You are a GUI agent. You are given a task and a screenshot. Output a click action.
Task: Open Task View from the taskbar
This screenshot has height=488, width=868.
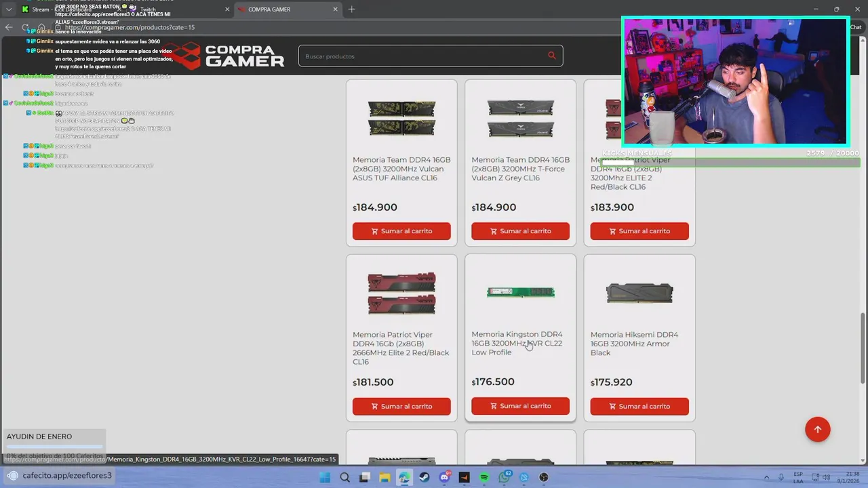(x=364, y=477)
